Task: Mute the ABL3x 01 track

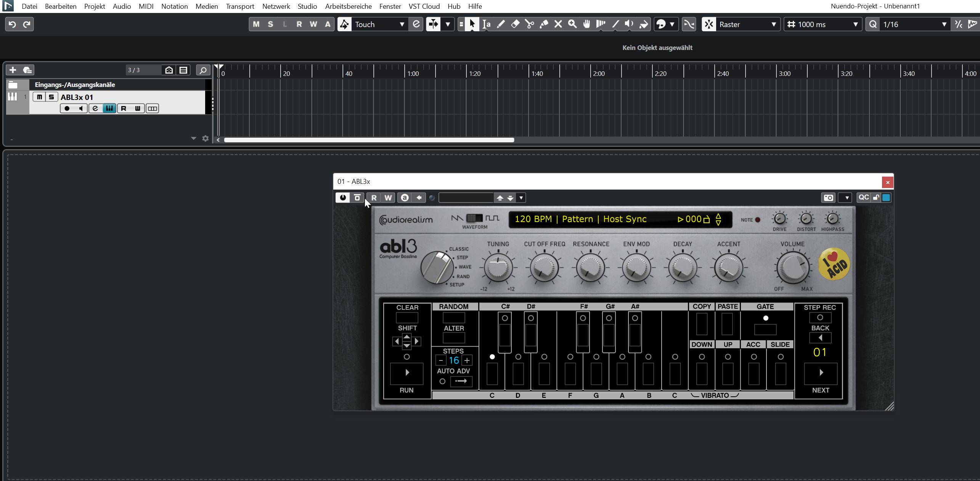Action: (39, 97)
